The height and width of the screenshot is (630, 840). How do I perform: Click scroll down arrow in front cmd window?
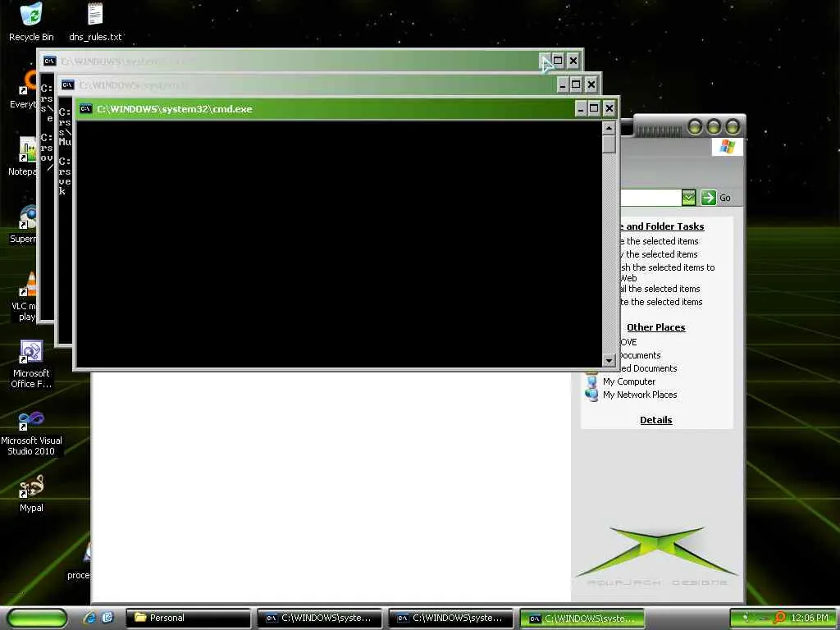pos(609,361)
